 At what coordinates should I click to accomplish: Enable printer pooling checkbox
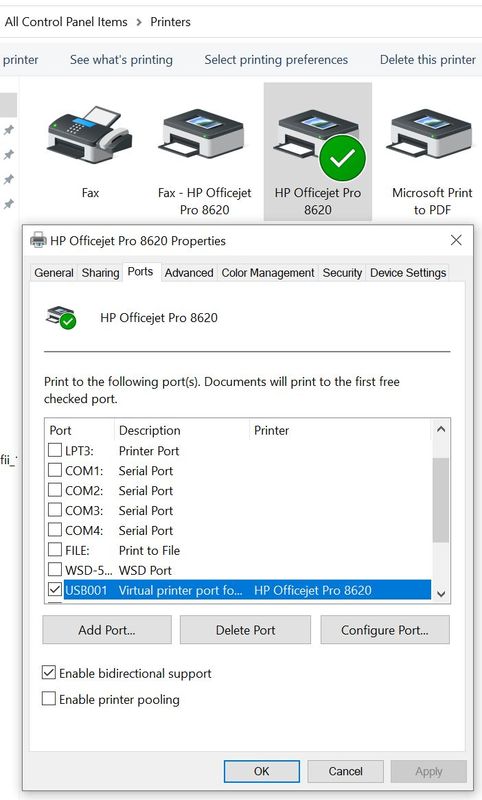click(x=48, y=698)
